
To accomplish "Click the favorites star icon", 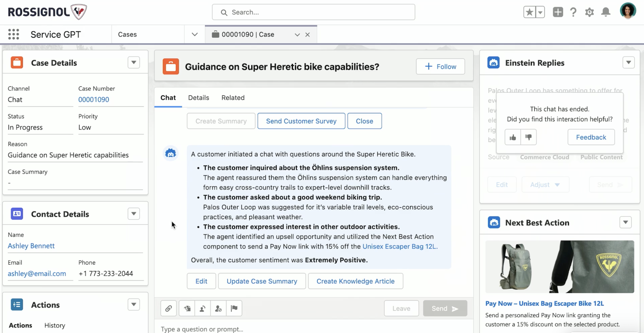I will coord(529,12).
